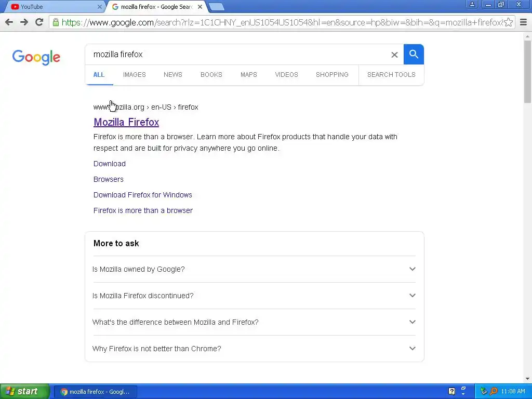Switch to the Books results tab
The image size is (532, 399).
tap(211, 75)
